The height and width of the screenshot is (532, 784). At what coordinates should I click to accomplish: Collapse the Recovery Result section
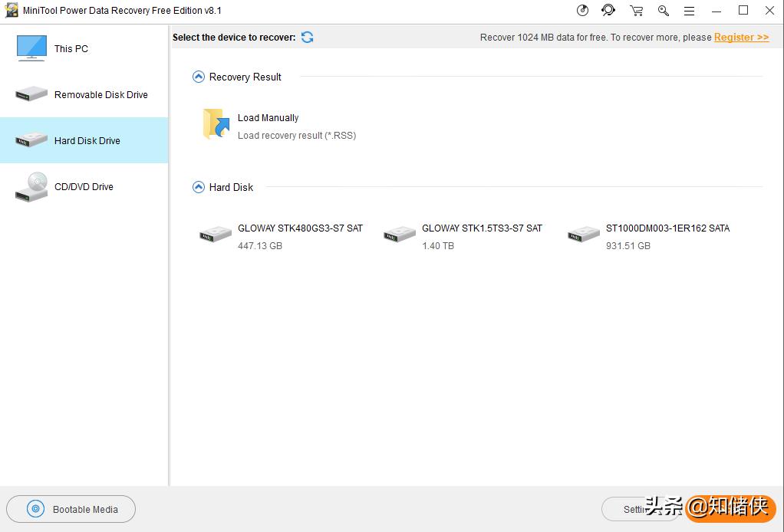coord(199,77)
